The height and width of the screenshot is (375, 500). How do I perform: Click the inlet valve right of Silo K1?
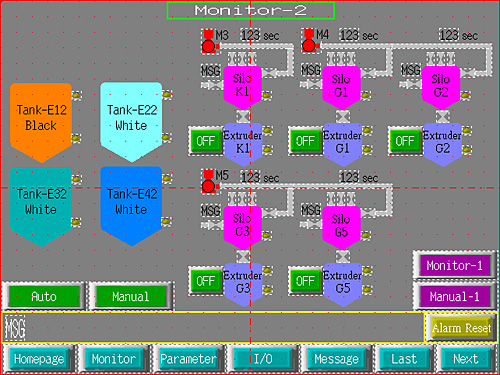click(x=270, y=73)
